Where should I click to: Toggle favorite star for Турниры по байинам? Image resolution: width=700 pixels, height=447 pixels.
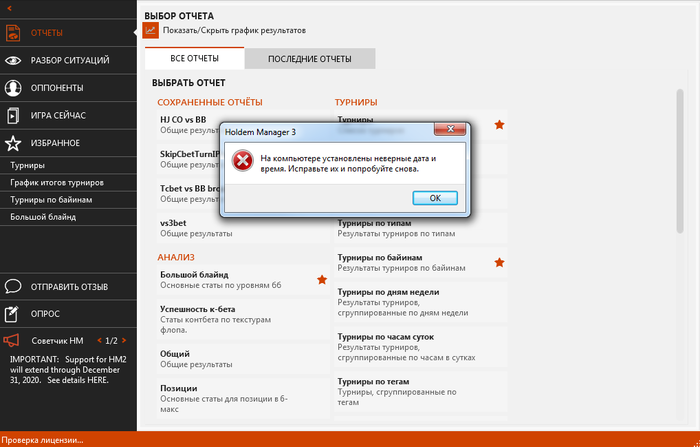(x=499, y=263)
